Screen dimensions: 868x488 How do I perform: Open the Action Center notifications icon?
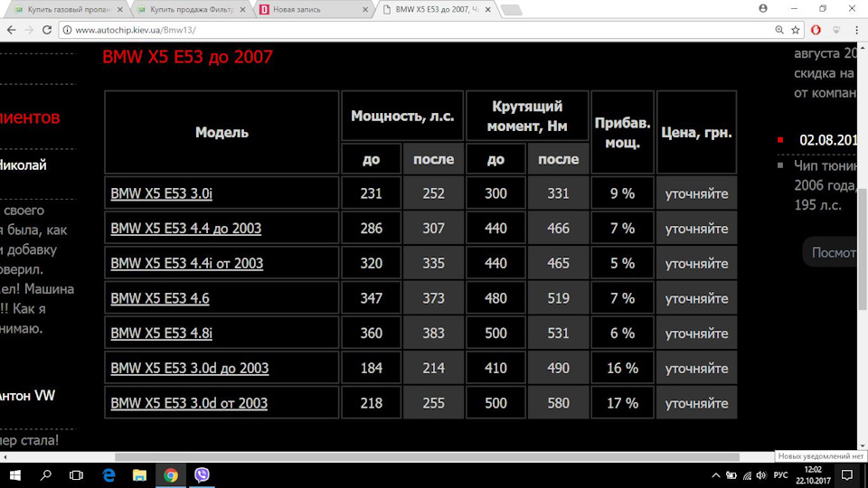tap(847, 475)
